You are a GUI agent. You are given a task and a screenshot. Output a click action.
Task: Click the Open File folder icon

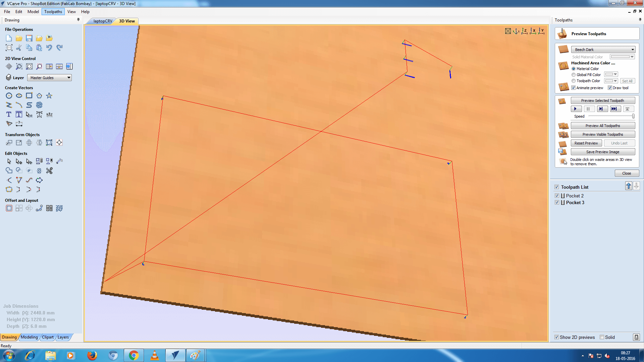coord(19,38)
